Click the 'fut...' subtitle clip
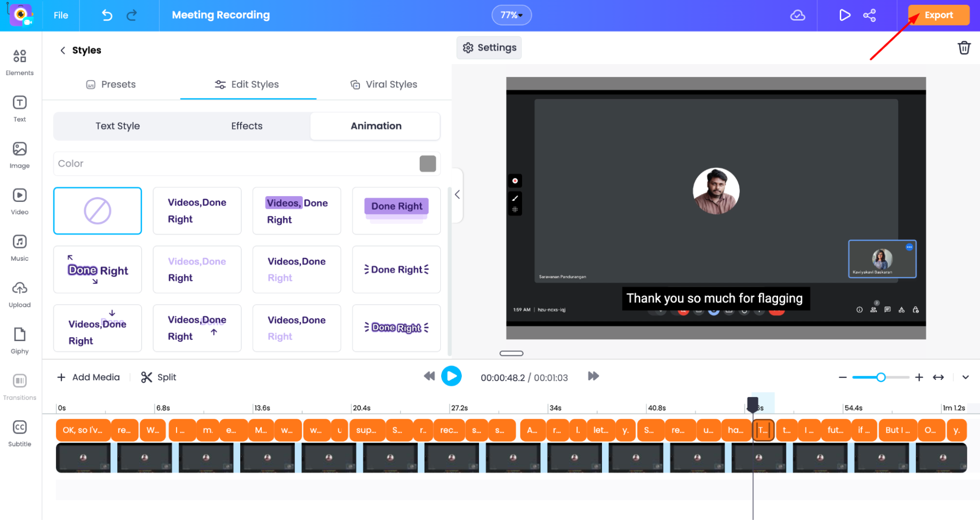This screenshot has width=980, height=520. tap(835, 430)
